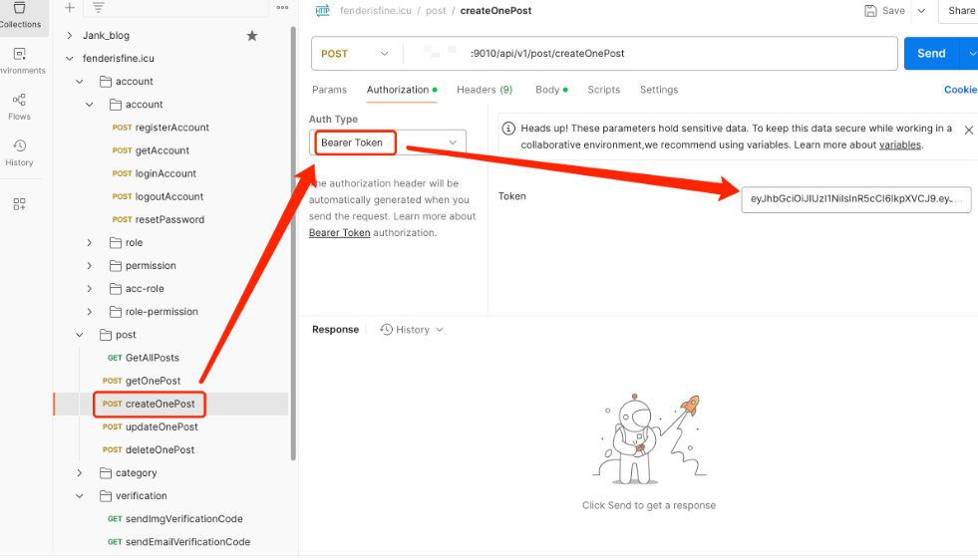978x560 pixels.
Task: Select the updateOnePost request
Action: coord(161,427)
